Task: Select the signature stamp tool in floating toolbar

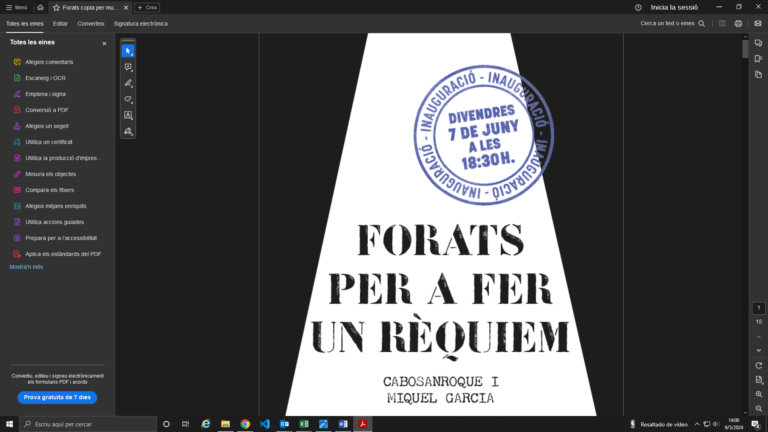Action: (x=128, y=131)
